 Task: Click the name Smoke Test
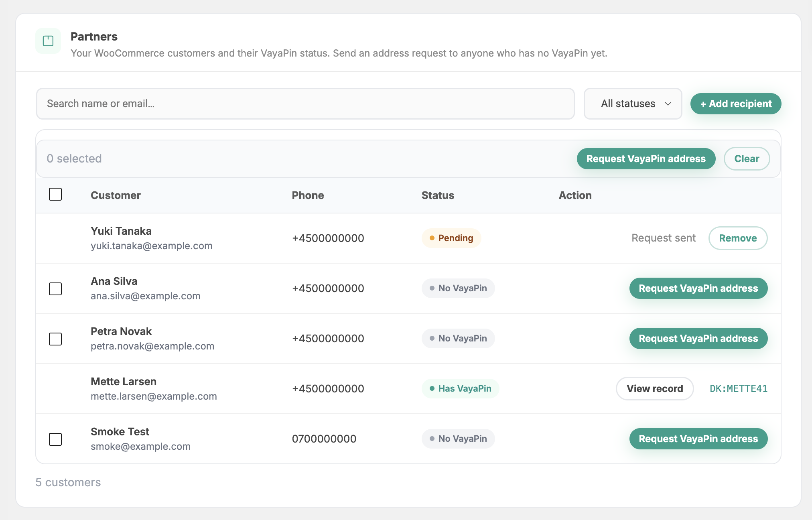[x=120, y=432]
